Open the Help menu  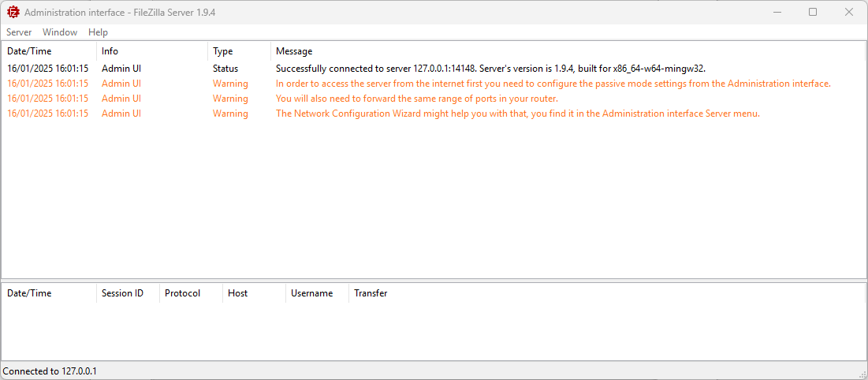(x=99, y=32)
